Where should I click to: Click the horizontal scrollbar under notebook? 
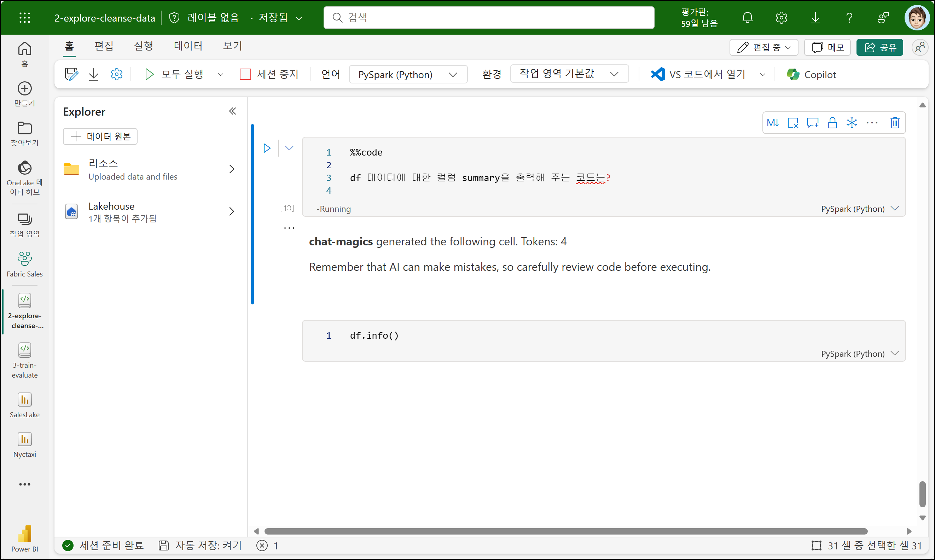565,531
